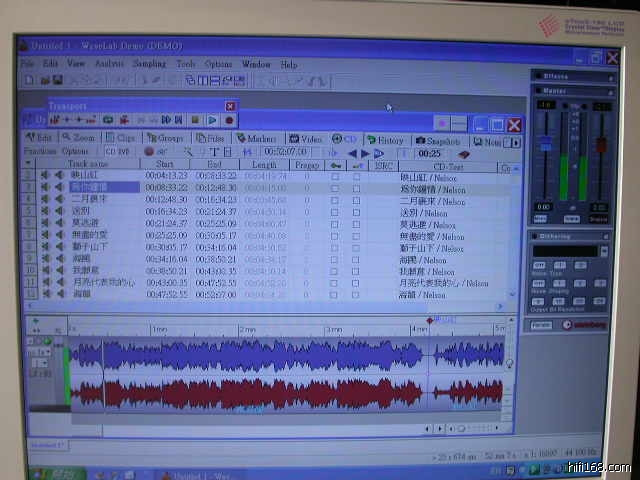Open the Functions dropdown in CD pane

40,152
